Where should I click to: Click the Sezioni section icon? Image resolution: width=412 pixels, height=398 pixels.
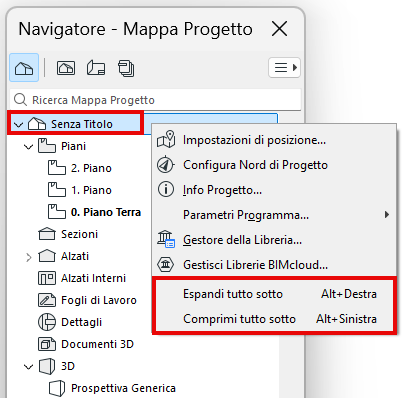[47, 234]
